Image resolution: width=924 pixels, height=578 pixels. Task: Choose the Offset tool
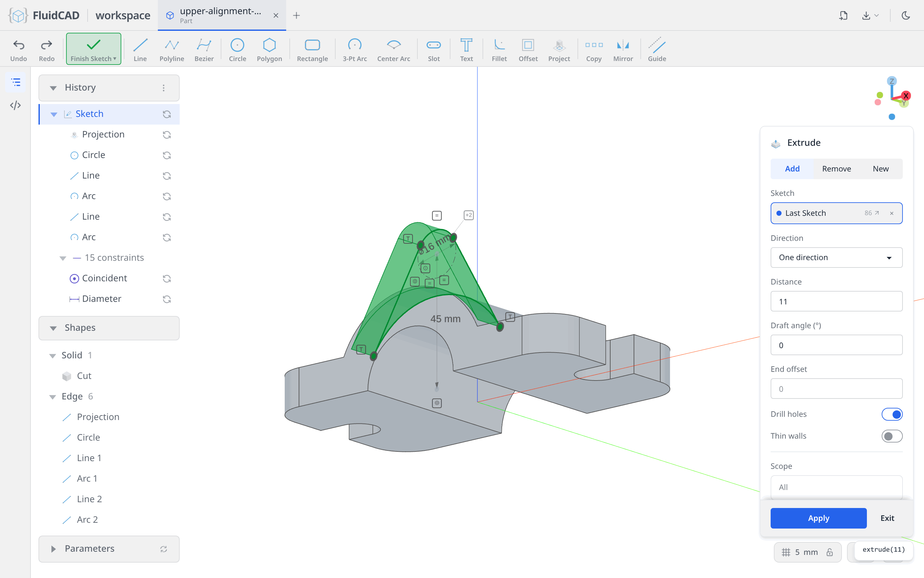[x=528, y=50]
